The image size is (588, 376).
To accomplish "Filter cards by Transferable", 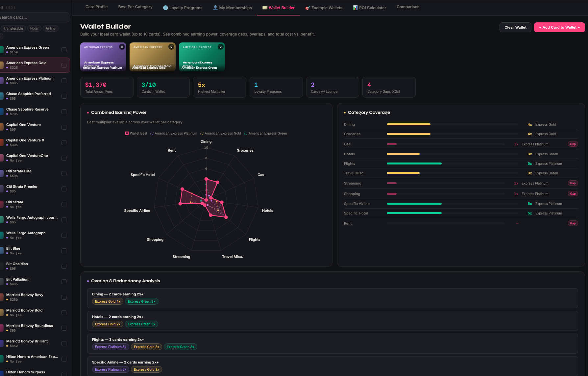I will 13,28.
